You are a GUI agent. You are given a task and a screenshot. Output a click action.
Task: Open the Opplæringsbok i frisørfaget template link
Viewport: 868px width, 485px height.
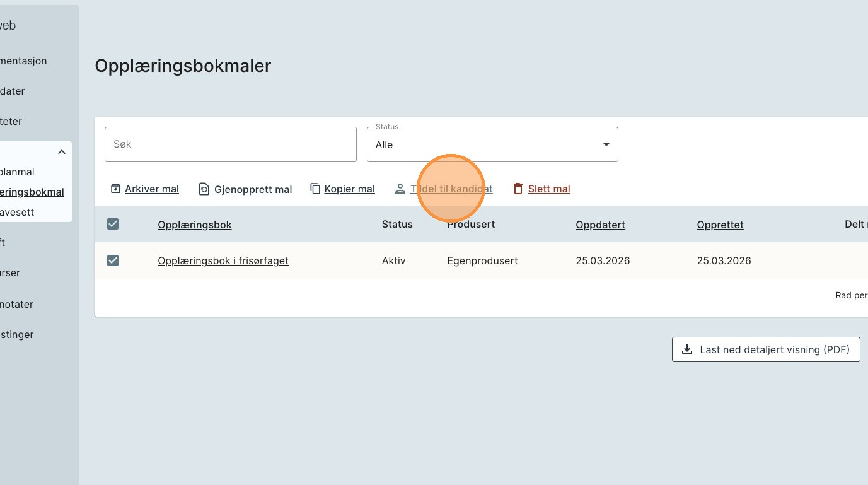tap(223, 260)
